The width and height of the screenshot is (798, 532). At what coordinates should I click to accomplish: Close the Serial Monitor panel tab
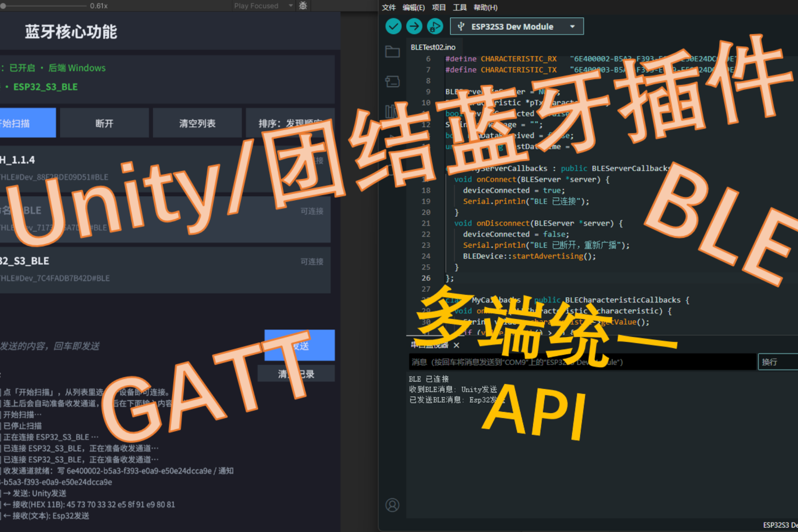coord(456,345)
